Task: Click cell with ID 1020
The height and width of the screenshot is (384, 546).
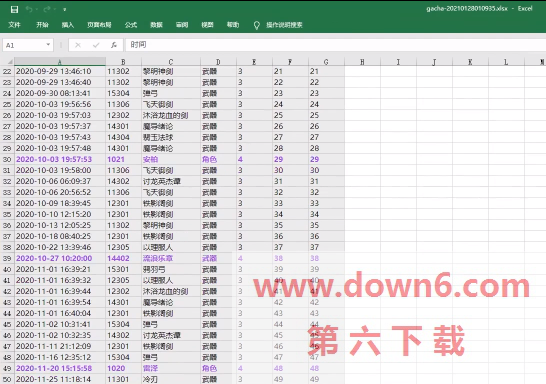Action: click(123, 368)
